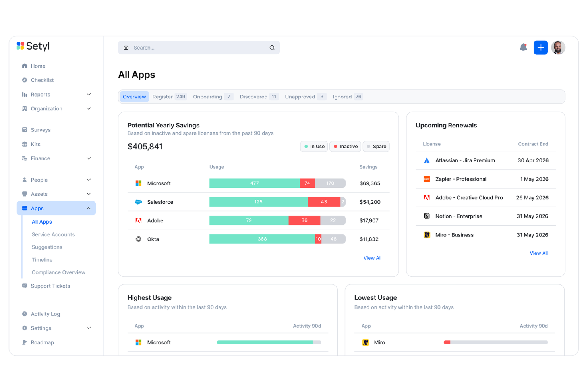Click Microsoft's green 477 in-use bar
The height and width of the screenshot is (392, 588).
(x=255, y=183)
